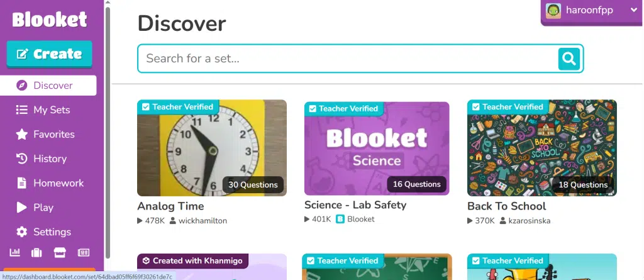Go to Favorites in sidebar

click(53, 134)
